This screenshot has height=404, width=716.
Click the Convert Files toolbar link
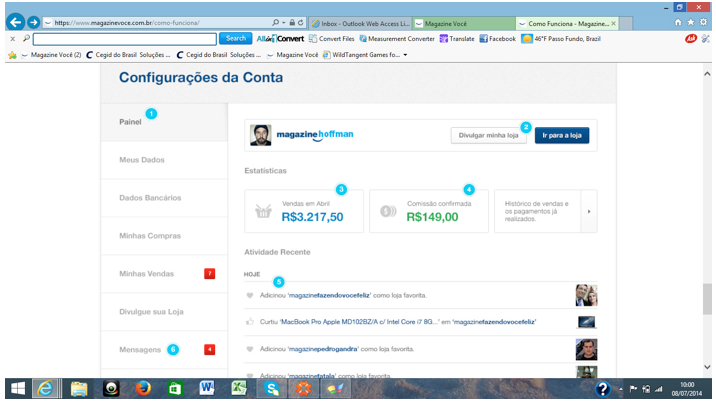332,39
